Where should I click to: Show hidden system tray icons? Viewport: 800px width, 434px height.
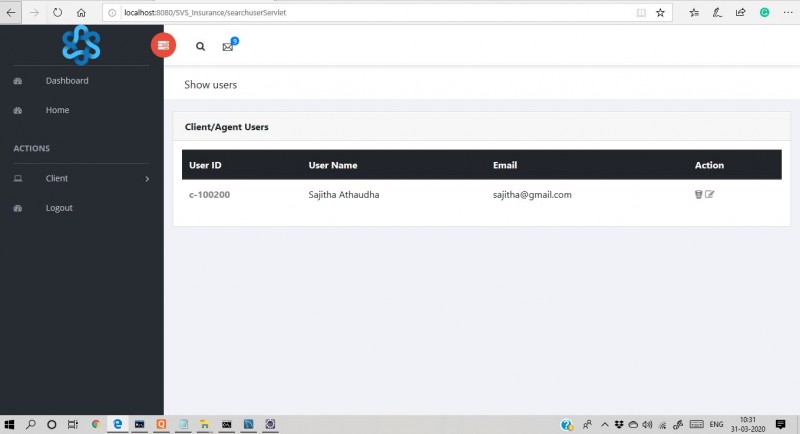coord(605,424)
